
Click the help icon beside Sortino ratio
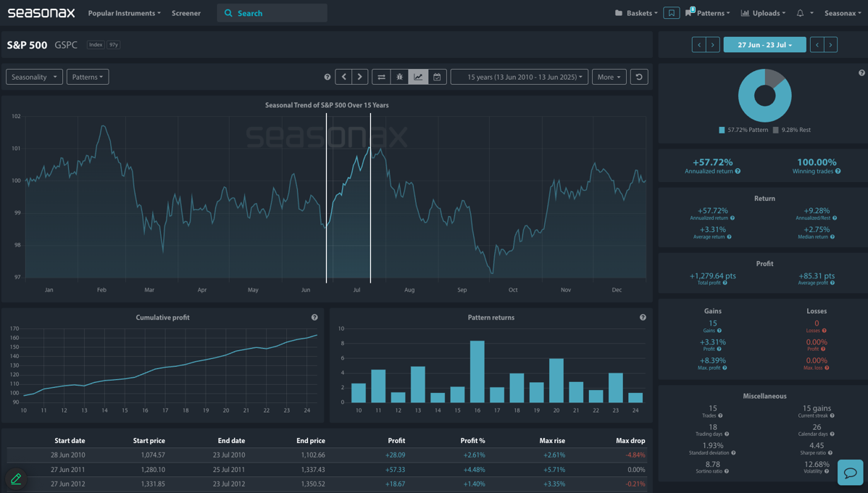(726, 471)
